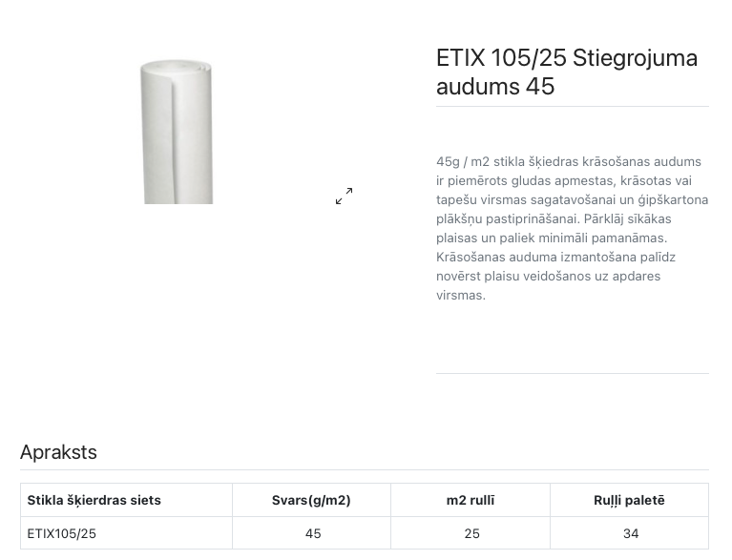
Task: Click the 'Stikla šķierdras siets' column header
Action: [x=94, y=500]
